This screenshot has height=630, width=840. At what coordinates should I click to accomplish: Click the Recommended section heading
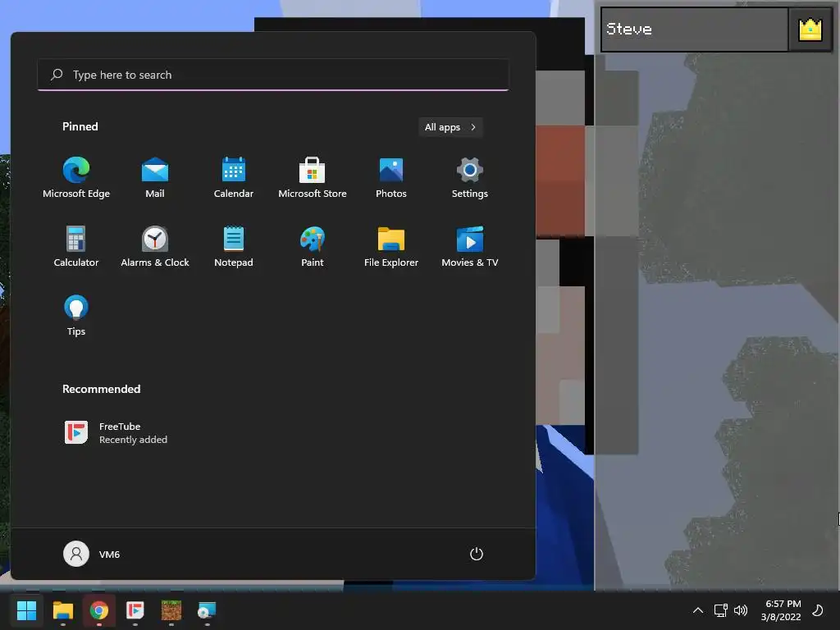[101, 389]
